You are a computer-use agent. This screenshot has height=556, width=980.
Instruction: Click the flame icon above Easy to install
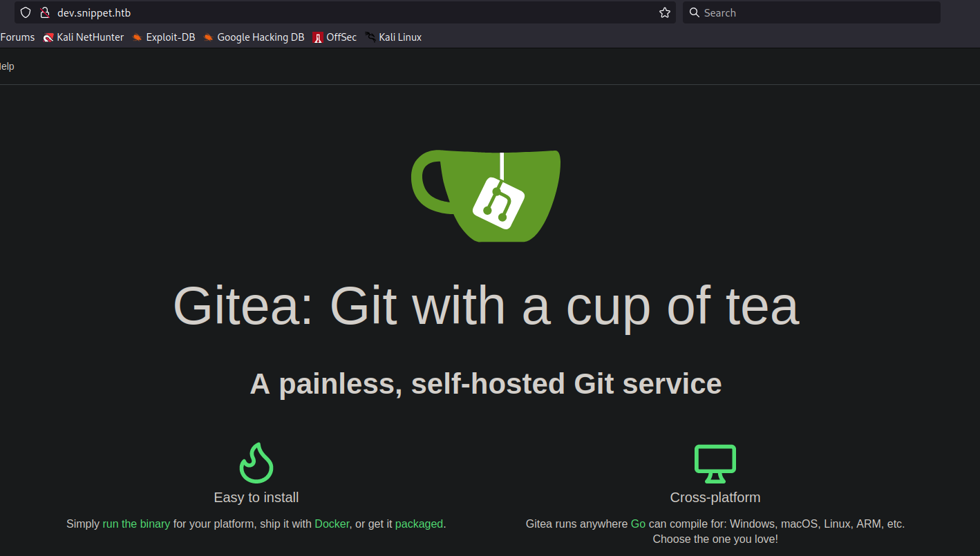pyautogui.click(x=256, y=463)
